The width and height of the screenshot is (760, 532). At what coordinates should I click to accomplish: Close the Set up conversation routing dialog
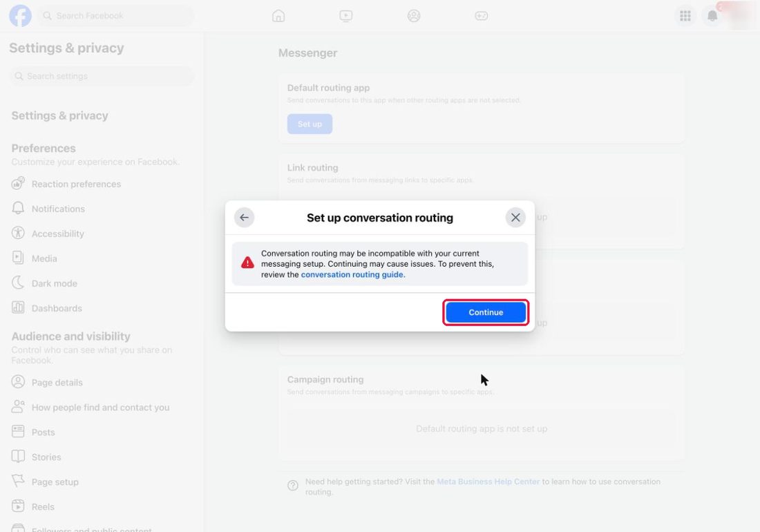click(x=515, y=218)
